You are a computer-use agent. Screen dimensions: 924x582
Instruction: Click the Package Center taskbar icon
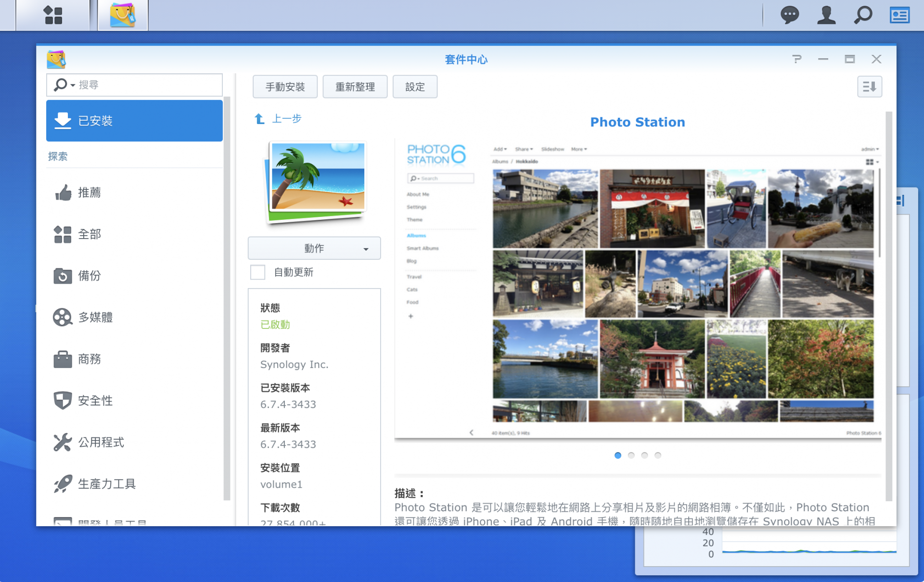click(123, 15)
